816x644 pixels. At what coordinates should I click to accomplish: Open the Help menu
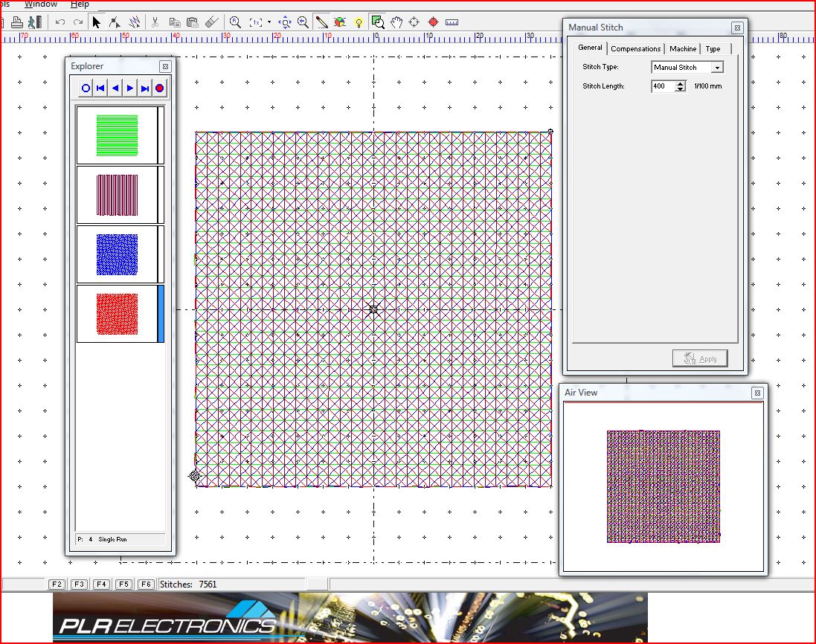(x=80, y=4)
